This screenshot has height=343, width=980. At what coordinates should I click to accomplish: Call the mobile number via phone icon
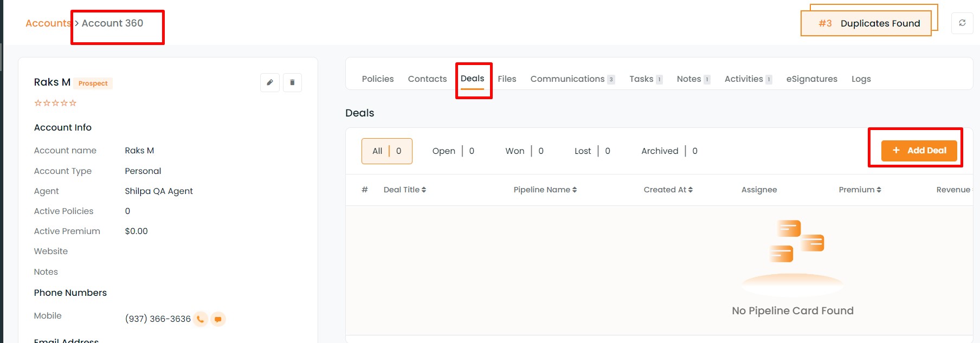click(x=201, y=319)
